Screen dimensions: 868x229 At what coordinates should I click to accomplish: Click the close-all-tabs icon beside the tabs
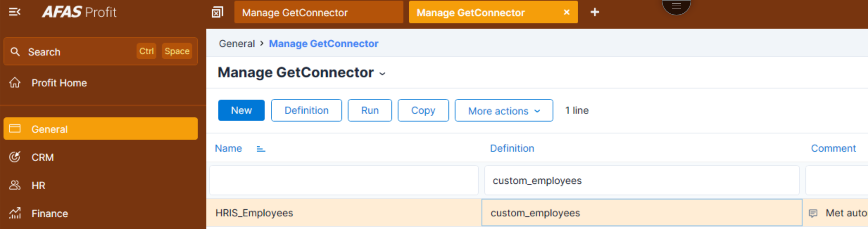(x=217, y=13)
